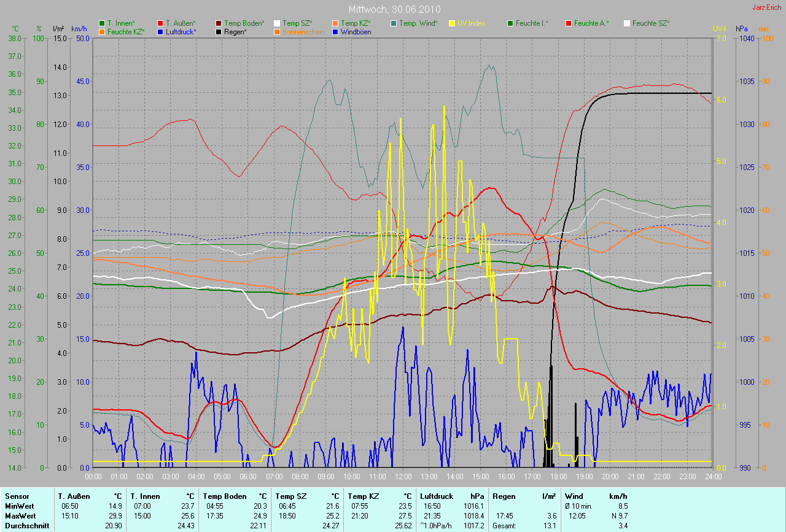This screenshot has width=786, height=532.
Task: Click T. Außen maximum value 29.9
Action: [114, 516]
